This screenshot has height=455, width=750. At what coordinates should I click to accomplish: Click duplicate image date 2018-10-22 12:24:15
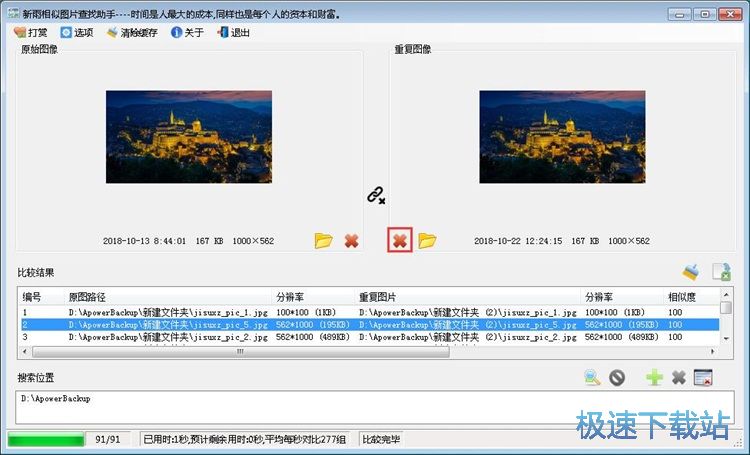(x=518, y=241)
